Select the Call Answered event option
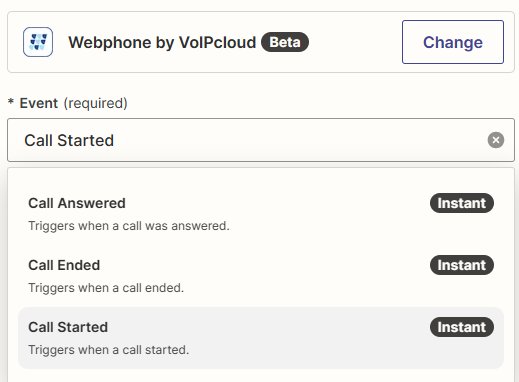This screenshot has height=382, width=519. point(261,214)
